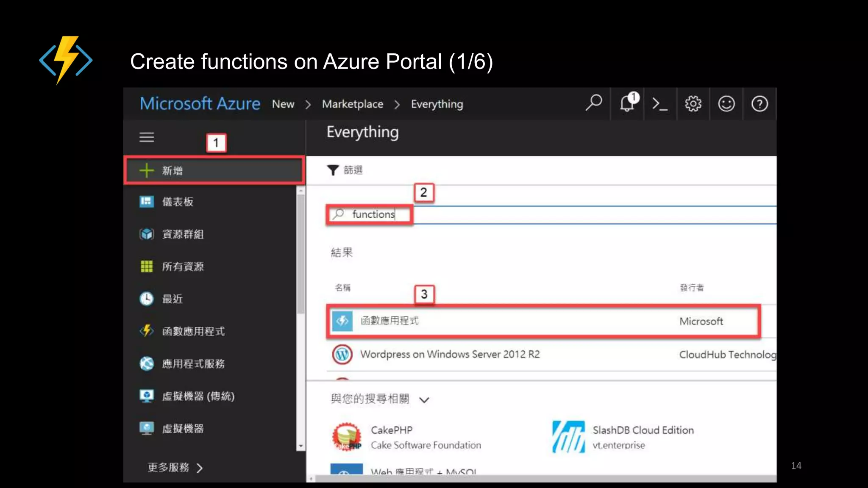Image resolution: width=868 pixels, height=488 pixels.
Task: Click the function app result icon
Action: pos(342,321)
